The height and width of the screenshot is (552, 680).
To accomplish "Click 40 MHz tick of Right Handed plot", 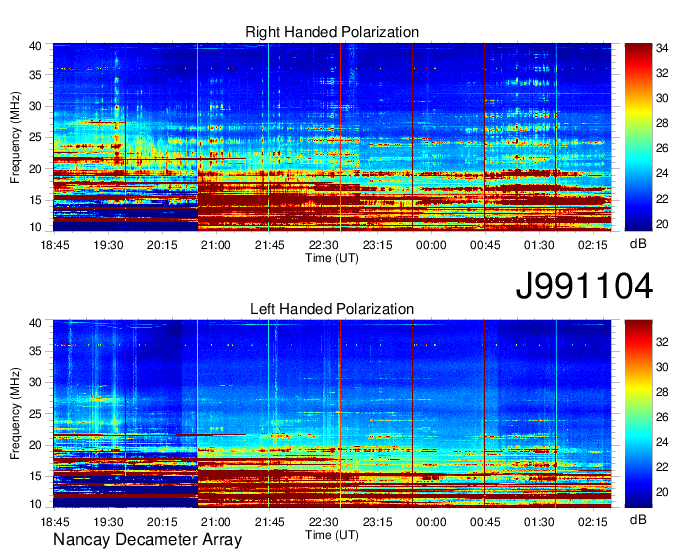I will click(x=35, y=46).
